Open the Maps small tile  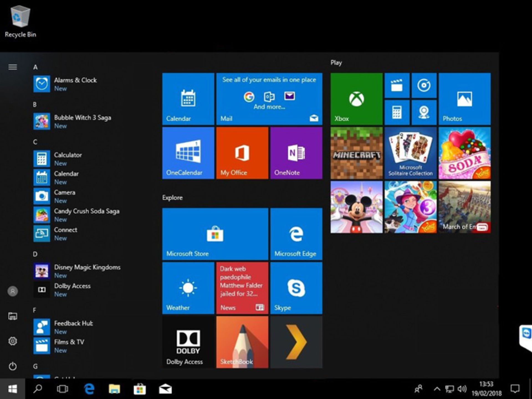click(x=424, y=112)
